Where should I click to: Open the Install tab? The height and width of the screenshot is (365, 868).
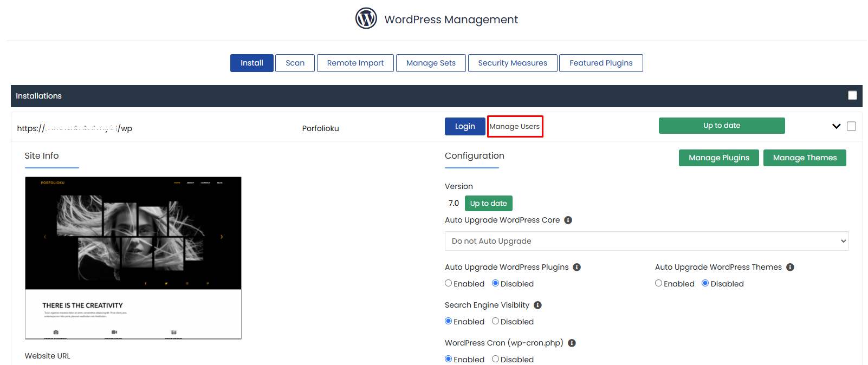[x=252, y=63]
